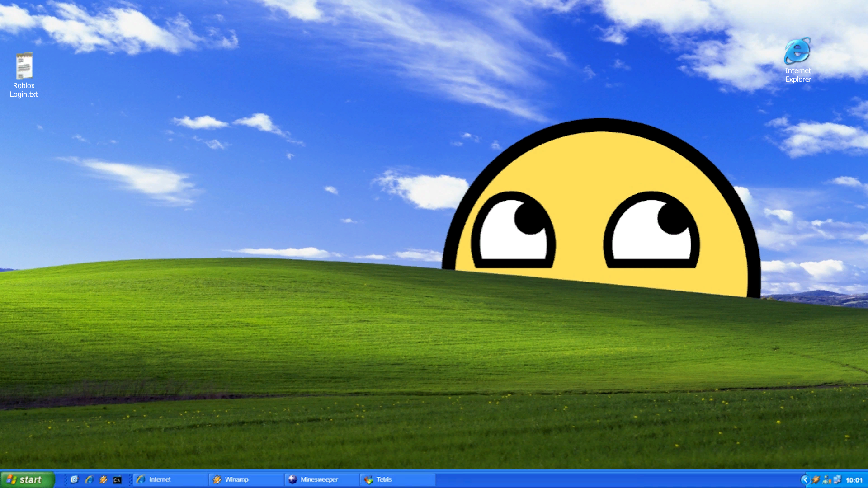Screen dimensions: 868x488
Task: Click the Winamp lightning tray icon
Action: (816, 480)
